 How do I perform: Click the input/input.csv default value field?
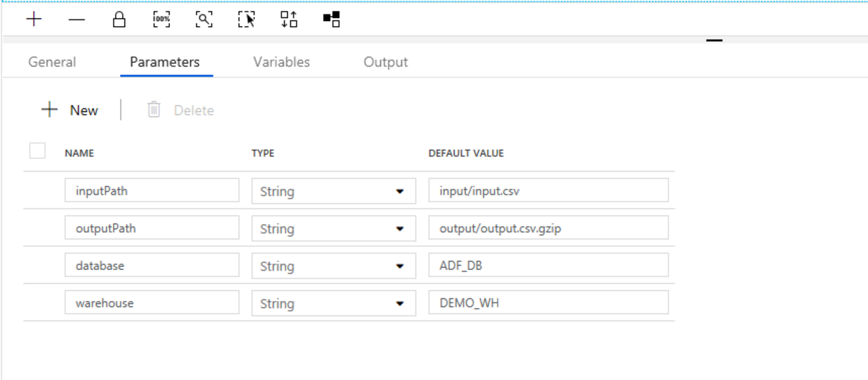point(548,190)
